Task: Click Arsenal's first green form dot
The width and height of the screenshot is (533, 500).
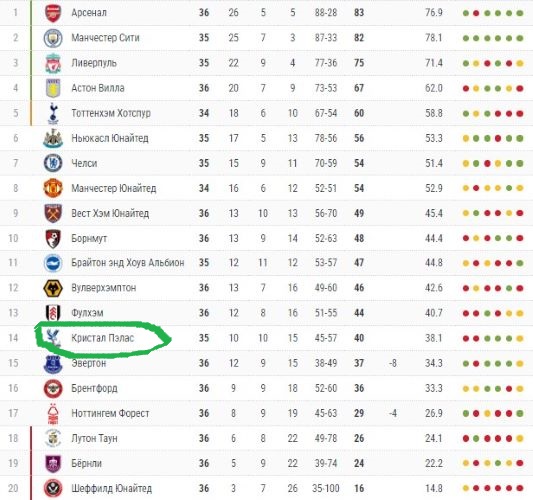Action: [x=466, y=13]
